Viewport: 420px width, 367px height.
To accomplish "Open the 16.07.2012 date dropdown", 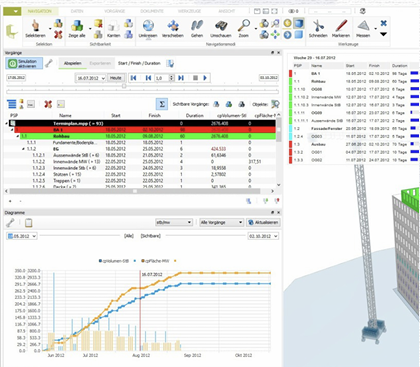I will 91,78.
